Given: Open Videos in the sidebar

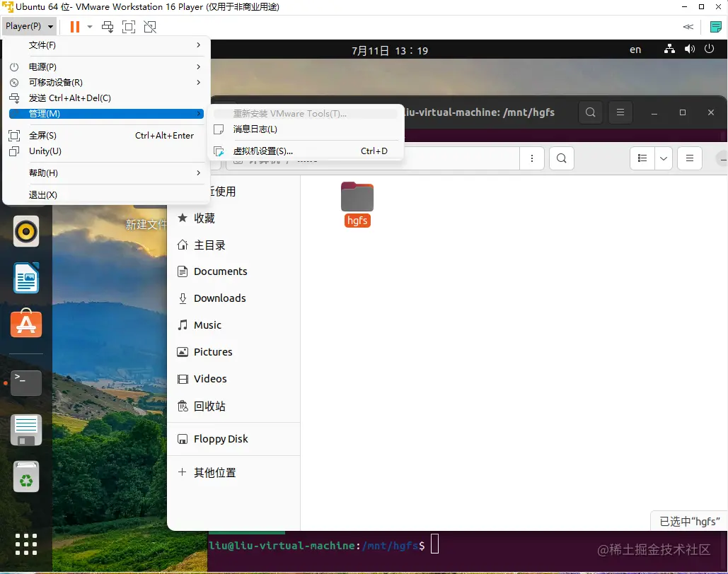Looking at the screenshot, I should pos(233,379).
